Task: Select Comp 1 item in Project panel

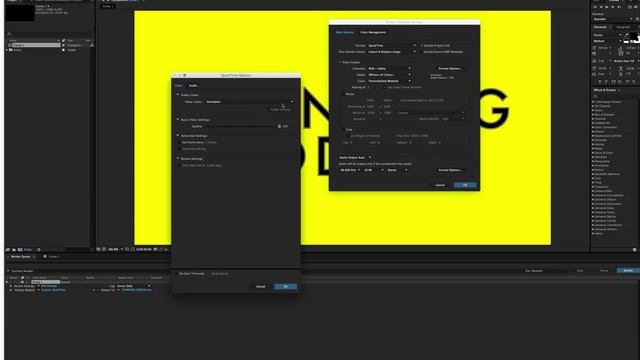Action: pyautogui.click(x=35, y=45)
